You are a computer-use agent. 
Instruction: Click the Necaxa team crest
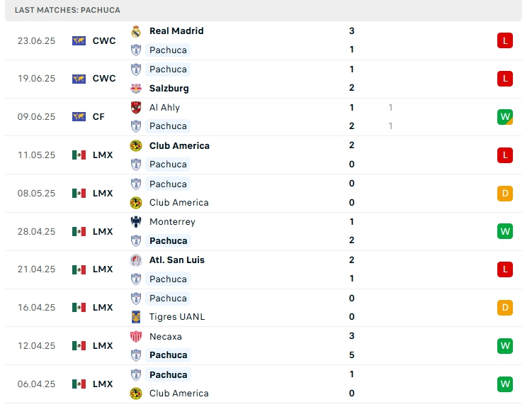tap(136, 337)
